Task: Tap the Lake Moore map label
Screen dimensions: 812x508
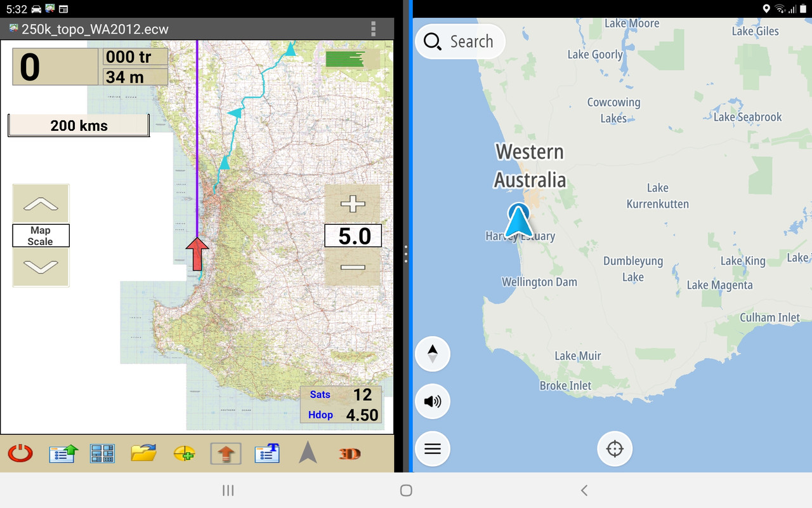Action: tap(632, 23)
